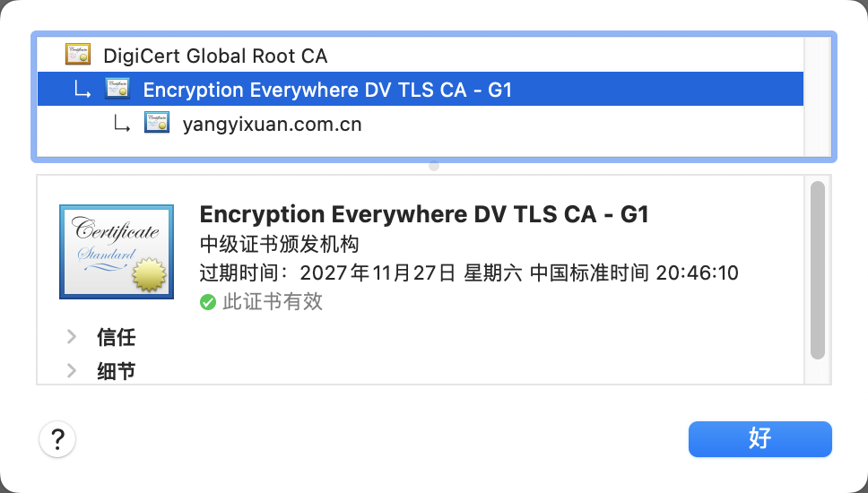Click the green valid checkmark icon
Screen dimensions: 868x493
[208, 302]
